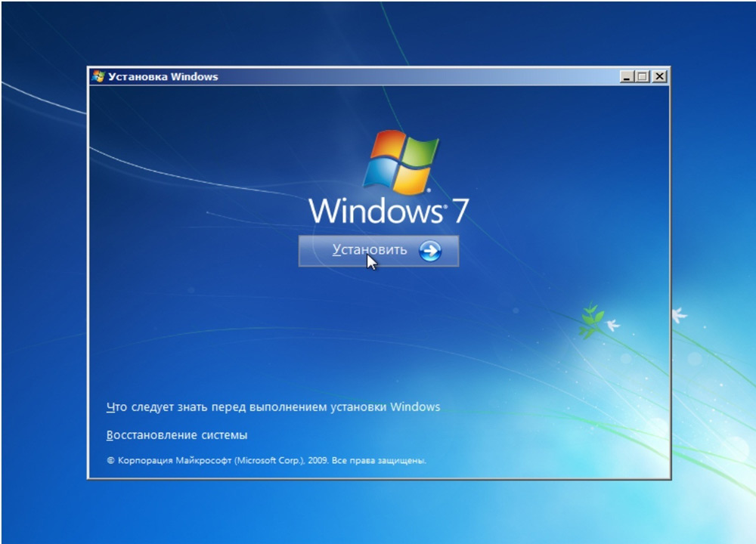Image resolution: width=756 pixels, height=544 pixels.
Task: Click the © symbol before Корпорация
Action: pos(110,460)
